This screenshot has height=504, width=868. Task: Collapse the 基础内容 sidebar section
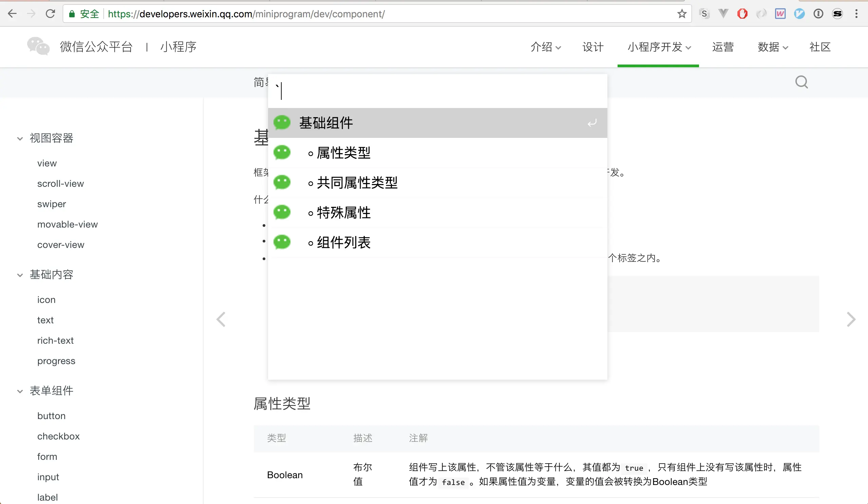click(x=20, y=275)
